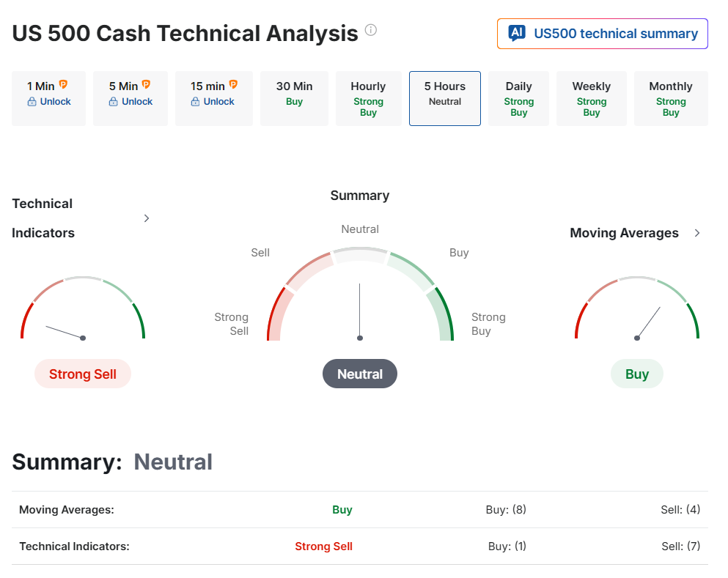Click 'Sell: (7)' in Technical Indicators row

pyautogui.click(x=681, y=546)
